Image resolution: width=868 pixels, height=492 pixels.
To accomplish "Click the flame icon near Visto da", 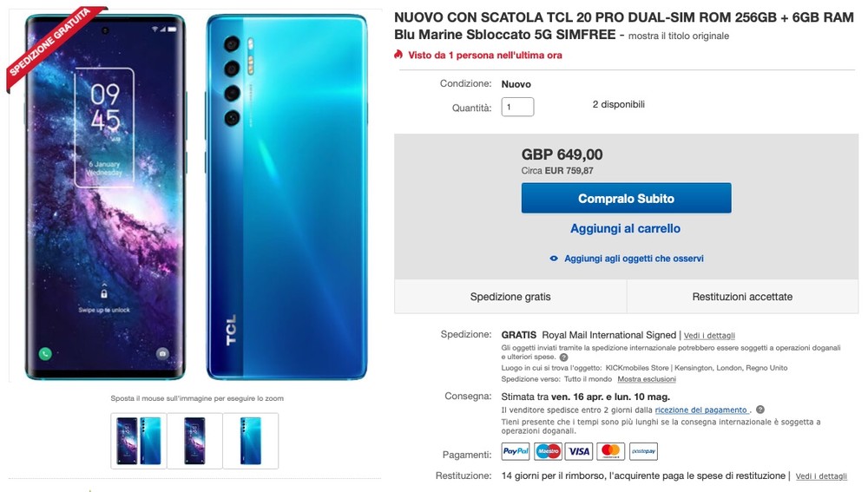I will (398, 55).
